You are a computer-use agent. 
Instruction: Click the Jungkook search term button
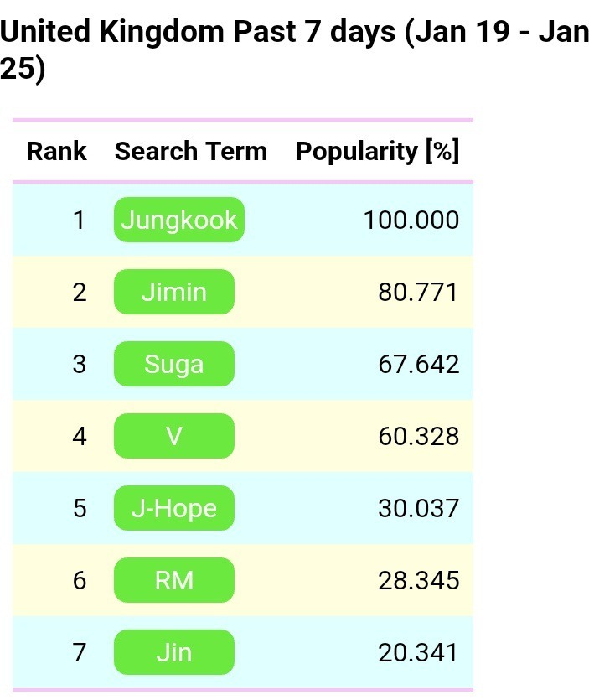(179, 220)
